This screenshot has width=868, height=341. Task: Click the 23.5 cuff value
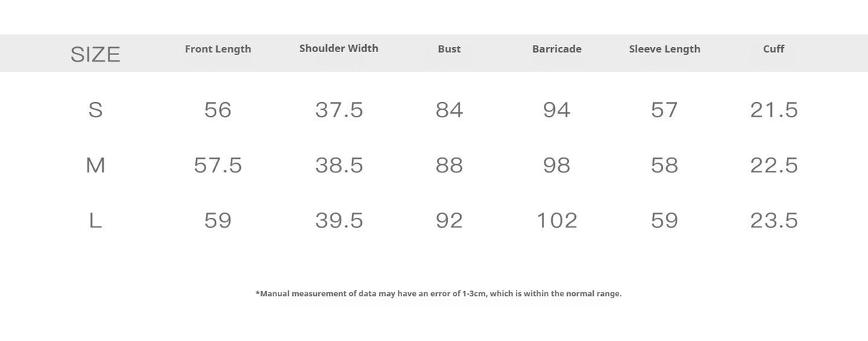click(x=773, y=221)
